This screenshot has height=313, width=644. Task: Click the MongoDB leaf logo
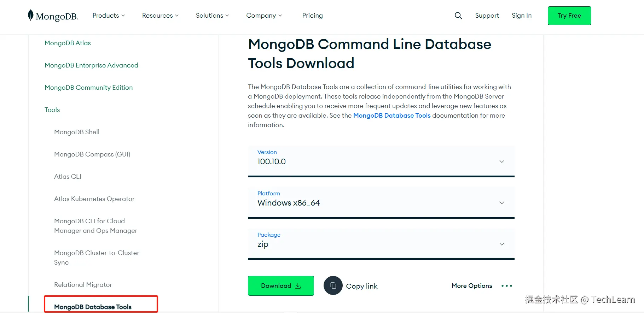tap(31, 15)
